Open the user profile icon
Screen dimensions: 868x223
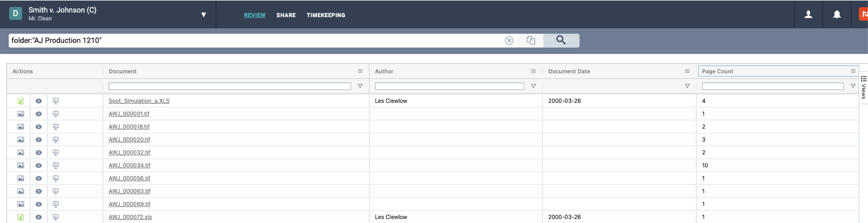[x=808, y=14]
